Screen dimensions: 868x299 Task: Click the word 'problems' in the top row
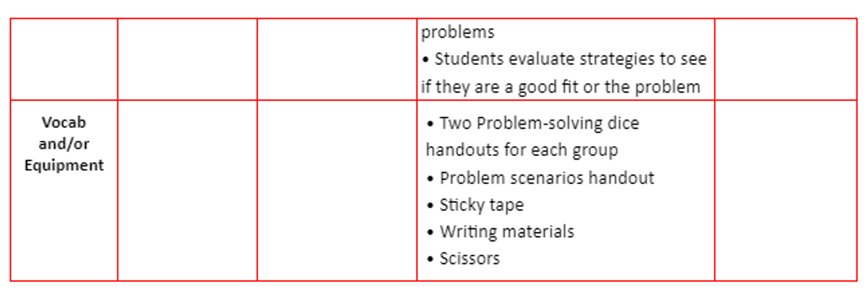click(x=458, y=33)
